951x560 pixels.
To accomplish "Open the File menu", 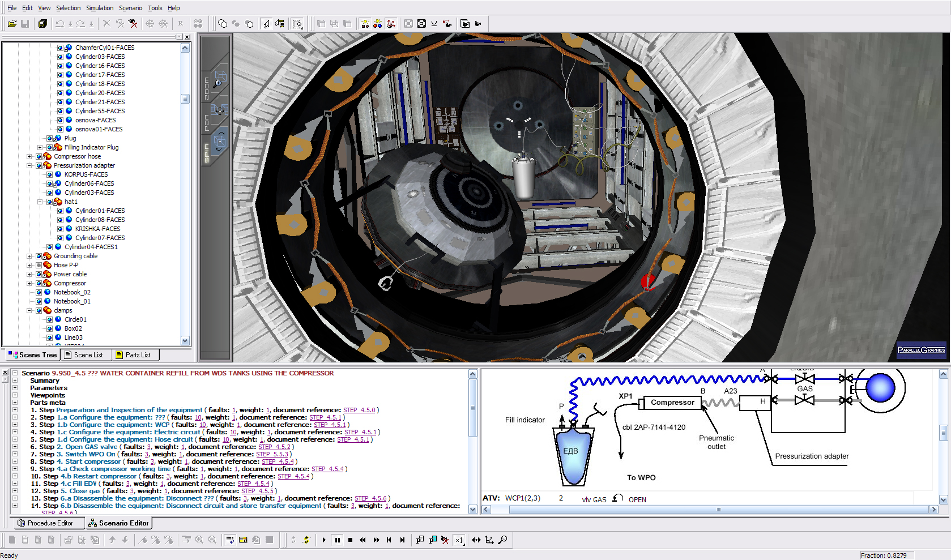I will pos(11,8).
